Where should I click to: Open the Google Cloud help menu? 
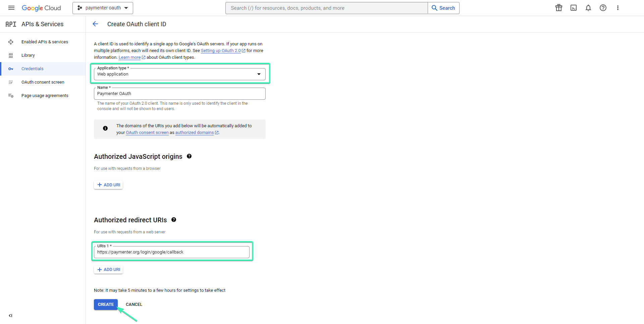click(603, 8)
